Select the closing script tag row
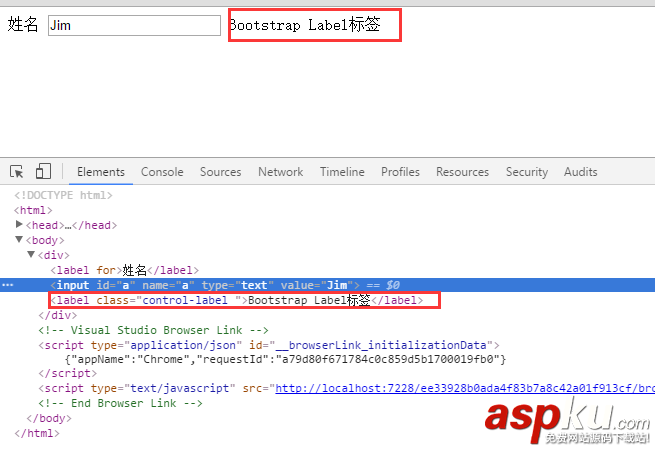 point(67,373)
